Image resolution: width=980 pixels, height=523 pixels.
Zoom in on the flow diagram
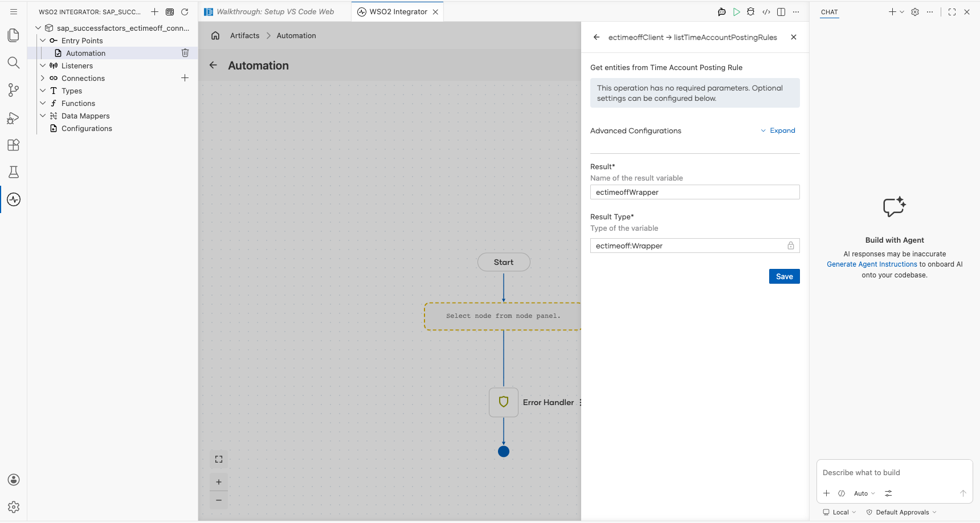click(219, 482)
